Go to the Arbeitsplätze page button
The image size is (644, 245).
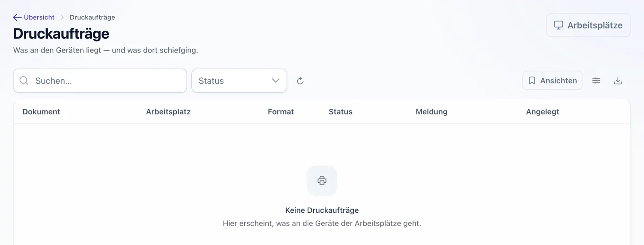tap(588, 25)
